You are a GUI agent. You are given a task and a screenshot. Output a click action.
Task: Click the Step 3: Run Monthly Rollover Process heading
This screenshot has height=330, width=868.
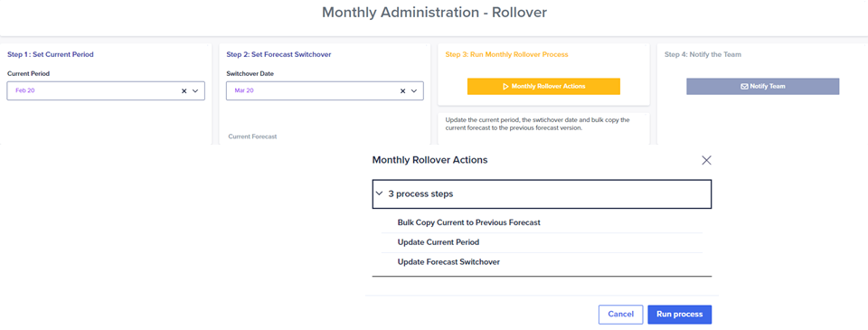tap(506, 54)
